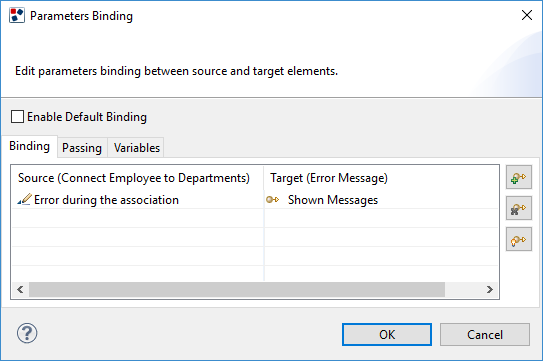Select the Error during the association source row
543x361 pixels.
pos(138,200)
